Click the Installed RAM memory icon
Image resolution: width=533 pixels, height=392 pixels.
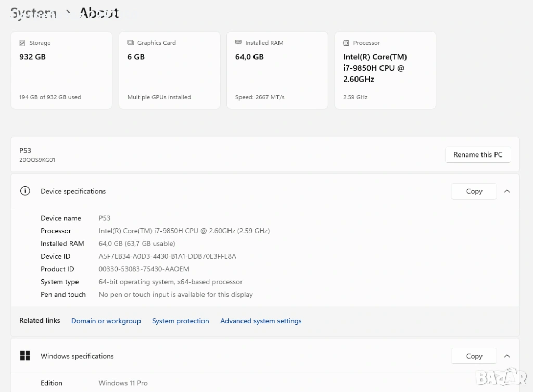tap(238, 43)
